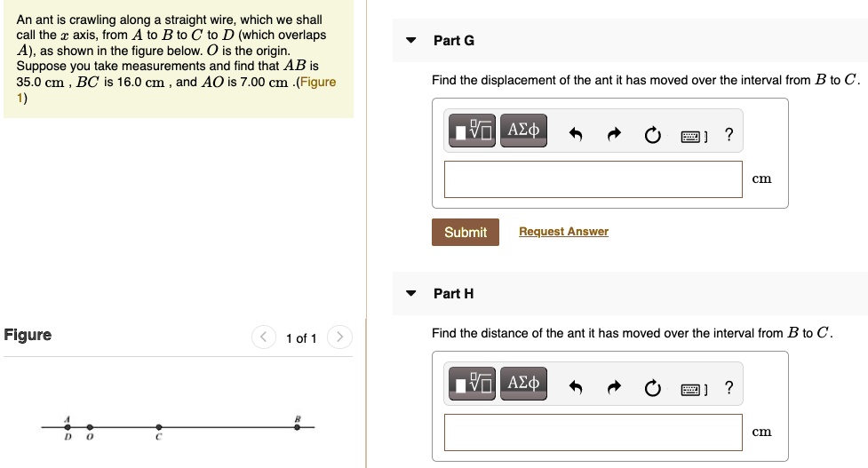The height and width of the screenshot is (468, 868).
Task: Collapse the Part G section
Action: pos(410,40)
